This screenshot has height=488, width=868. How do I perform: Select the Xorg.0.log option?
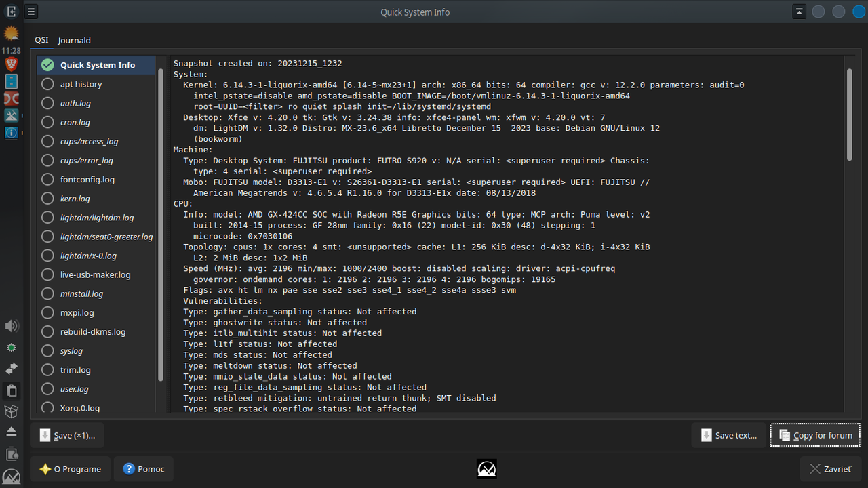96,407
